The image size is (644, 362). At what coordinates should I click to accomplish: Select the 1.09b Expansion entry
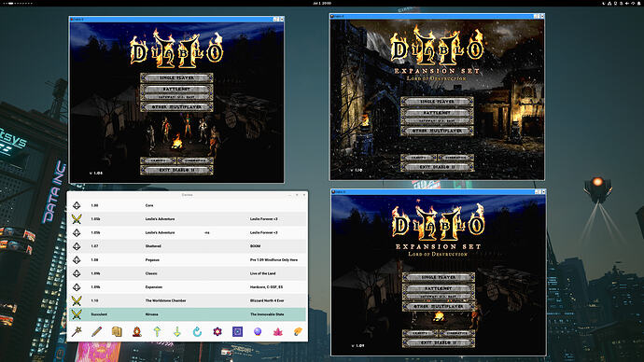188,286
